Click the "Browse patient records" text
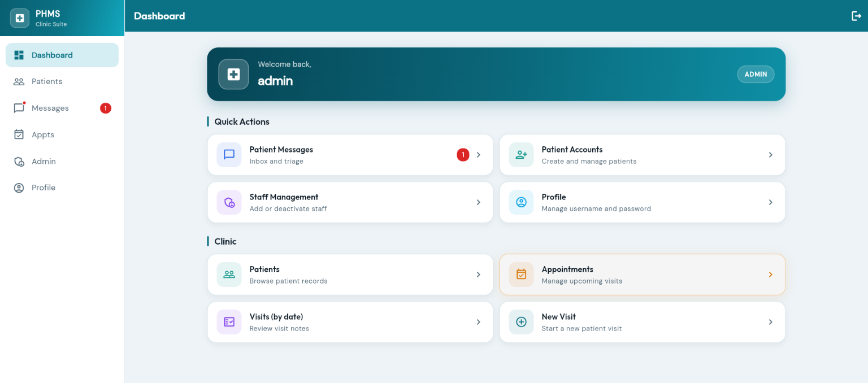This screenshot has width=868, height=383. point(288,281)
